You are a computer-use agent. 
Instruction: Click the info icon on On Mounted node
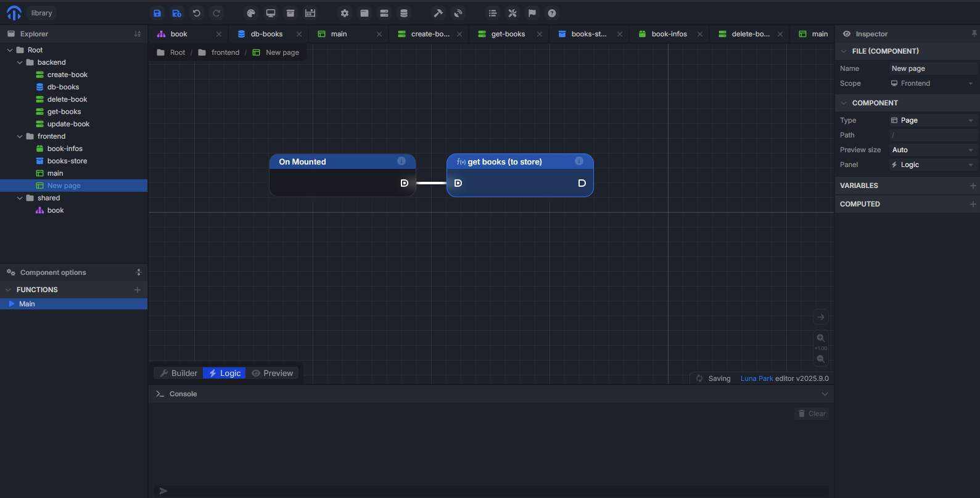click(x=401, y=161)
